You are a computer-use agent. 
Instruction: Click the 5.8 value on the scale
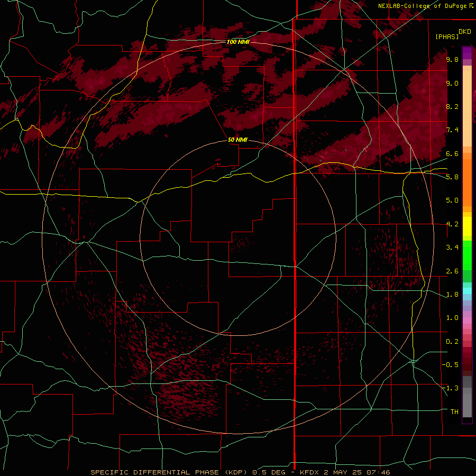click(x=452, y=177)
